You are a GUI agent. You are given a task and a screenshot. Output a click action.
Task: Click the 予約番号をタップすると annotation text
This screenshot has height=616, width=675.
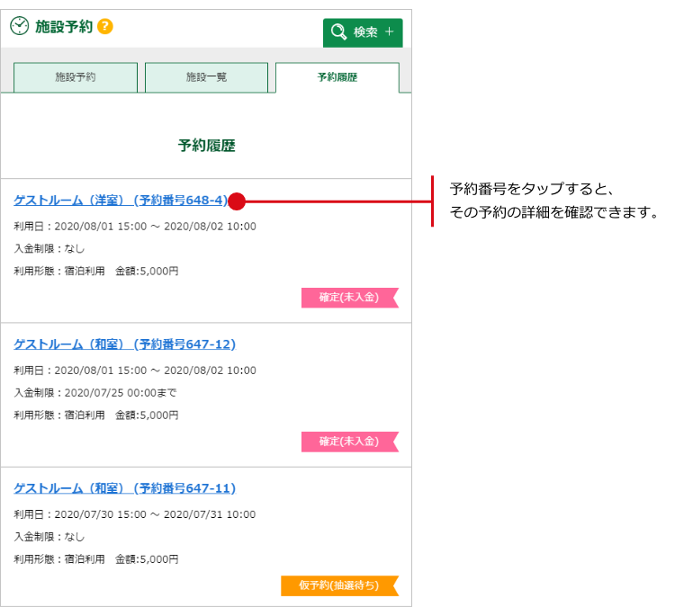[531, 190]
